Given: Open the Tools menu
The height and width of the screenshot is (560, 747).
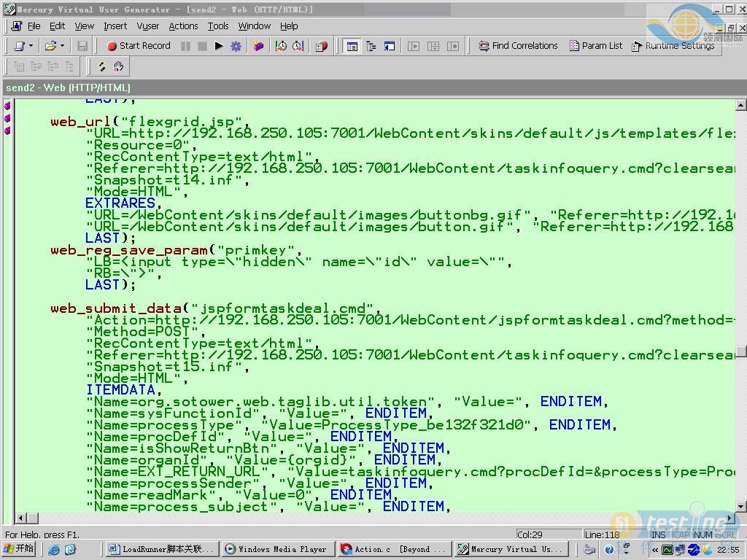Looking at the screenshot, I should [217, 26].
